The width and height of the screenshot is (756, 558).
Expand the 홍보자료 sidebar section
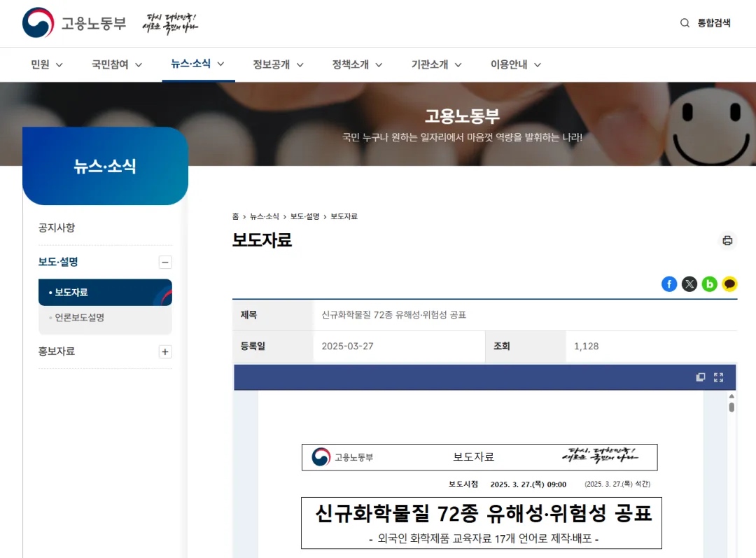[x=165, y=351]
